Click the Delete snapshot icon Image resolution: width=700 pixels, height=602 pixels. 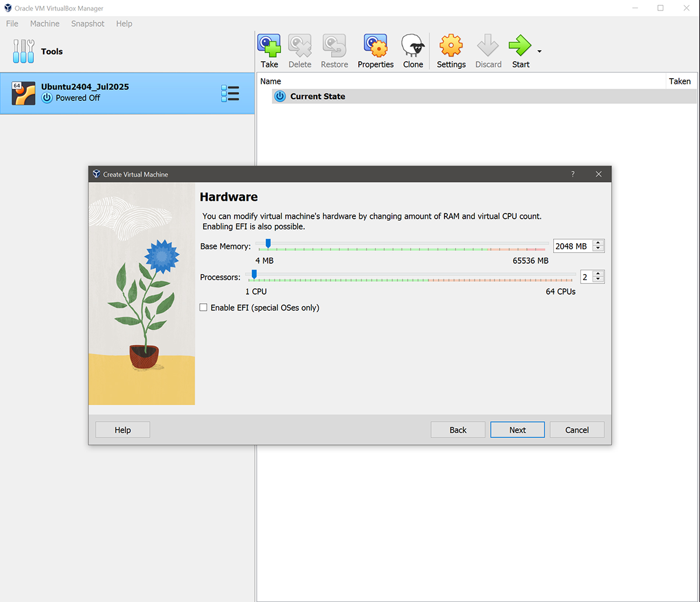click(300, 45)
